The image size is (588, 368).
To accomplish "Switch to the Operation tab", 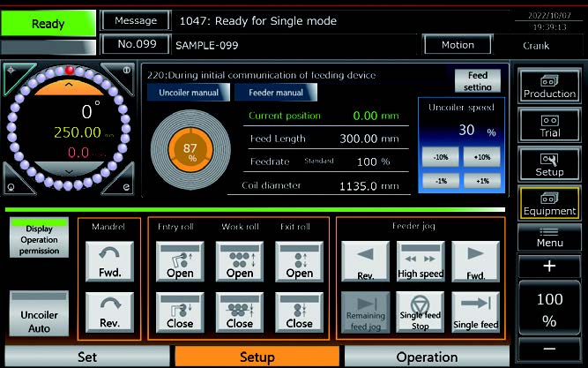I will [x=427, y=357].
